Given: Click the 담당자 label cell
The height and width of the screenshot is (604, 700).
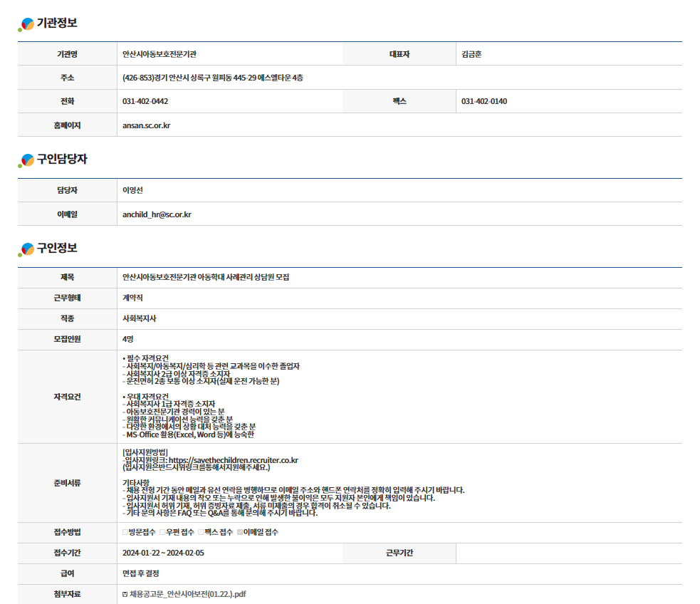Looking at the screenshot, I should tap(68, 190).
